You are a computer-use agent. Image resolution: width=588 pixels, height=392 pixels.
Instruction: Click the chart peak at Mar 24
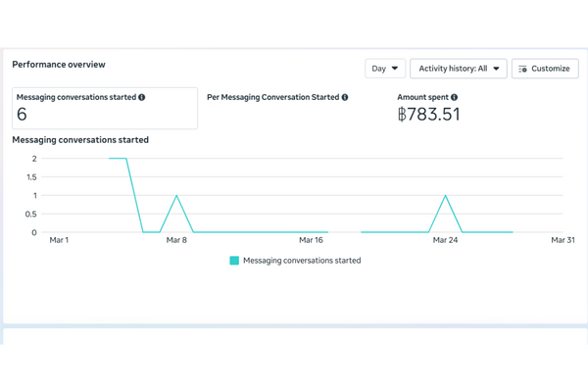446,196
